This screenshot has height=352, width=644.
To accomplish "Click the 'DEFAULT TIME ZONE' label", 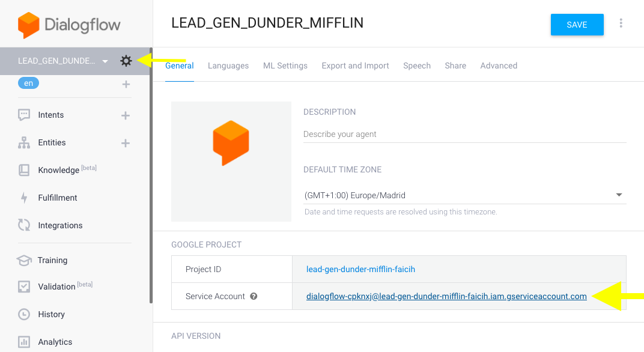I will tap(342, 169).
